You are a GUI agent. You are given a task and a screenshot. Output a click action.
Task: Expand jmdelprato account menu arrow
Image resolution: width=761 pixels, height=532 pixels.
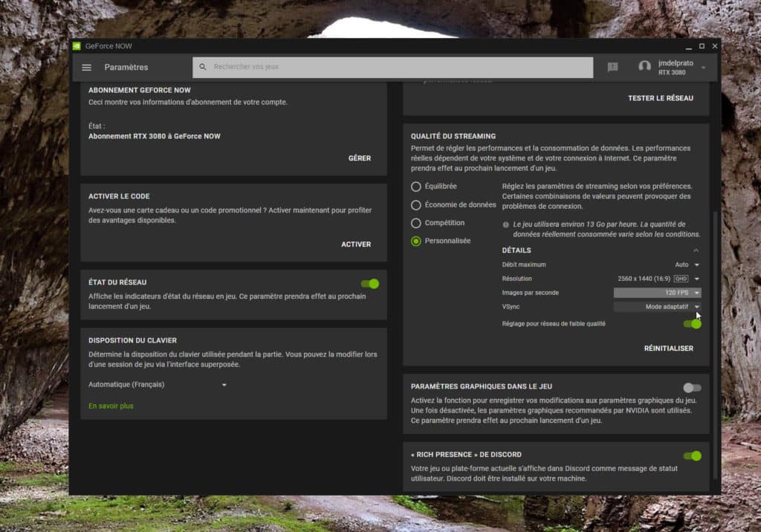[703, 68]
